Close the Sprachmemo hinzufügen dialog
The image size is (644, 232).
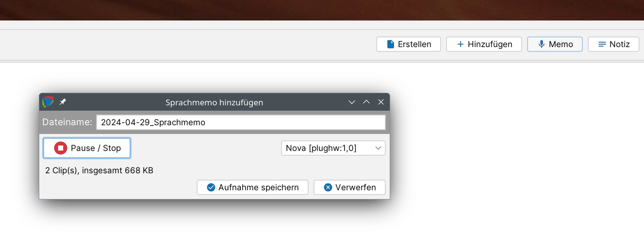click(381, 102)
